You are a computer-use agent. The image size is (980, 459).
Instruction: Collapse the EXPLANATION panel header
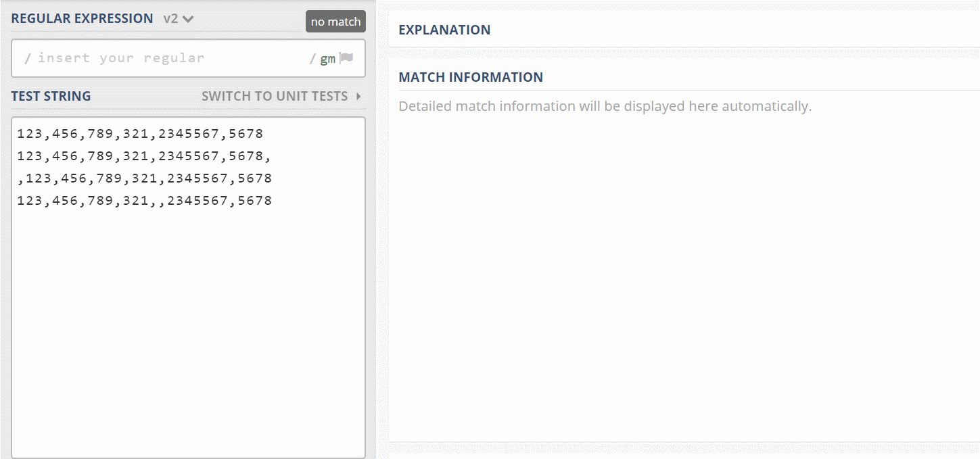click(444, 30)
